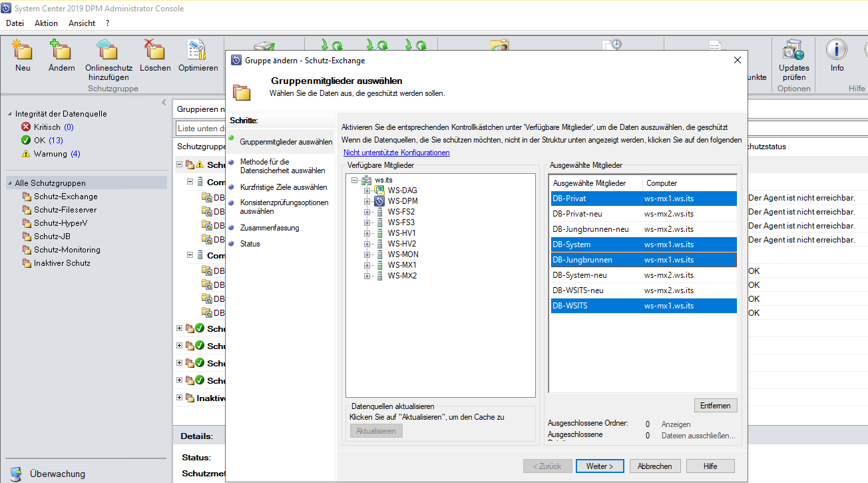
Task: Click Anzeigen link for excluded folders
Action: 676,424
